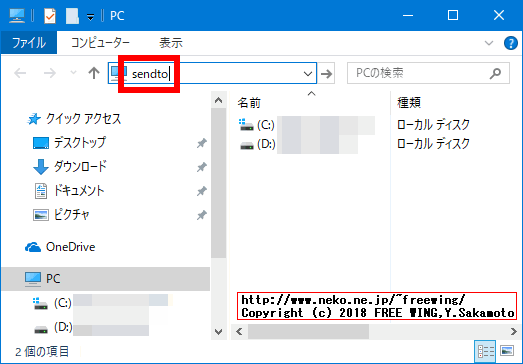Image resolution: width=523 pixels, height=364 pixels.
Task: Click the PC system icon in title bar
Action: click(x=17, y=15)
